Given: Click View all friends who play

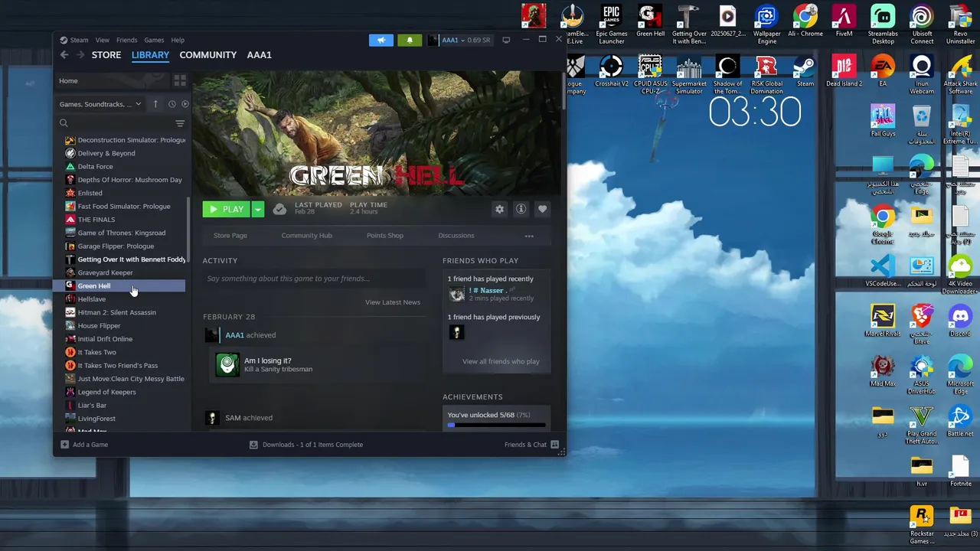Looking at the screenshot, I should coord(501,361).
